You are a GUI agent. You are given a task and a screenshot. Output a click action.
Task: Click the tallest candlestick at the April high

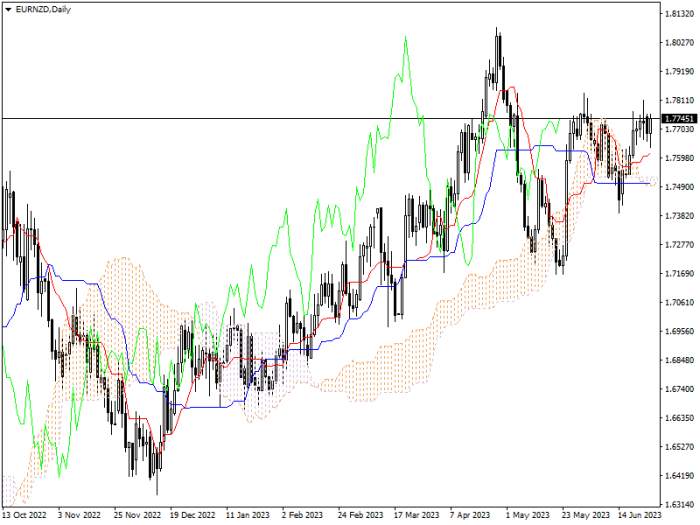(x=498, y=58)
